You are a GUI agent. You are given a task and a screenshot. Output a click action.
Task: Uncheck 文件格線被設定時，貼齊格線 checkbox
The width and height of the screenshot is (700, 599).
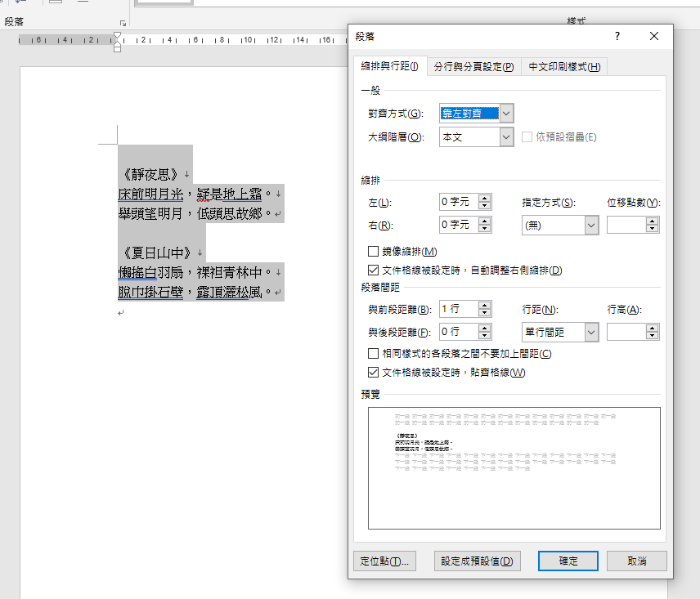click(x=374, y=373)
